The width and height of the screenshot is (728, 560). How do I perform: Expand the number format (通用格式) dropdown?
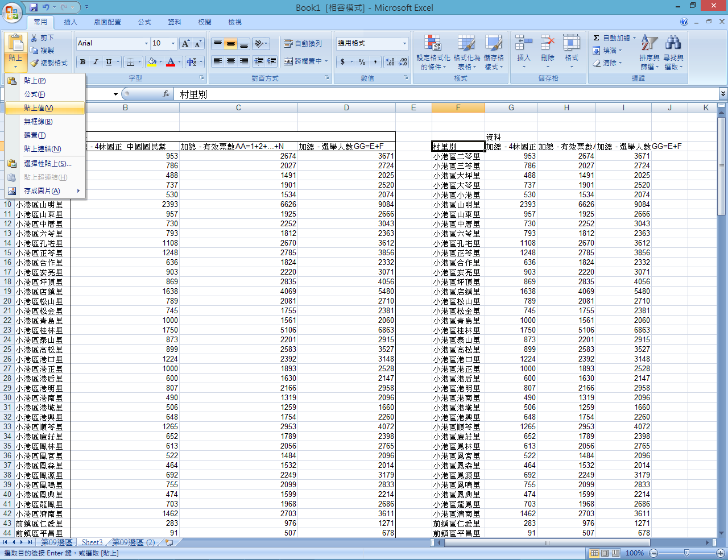point(404,43)
